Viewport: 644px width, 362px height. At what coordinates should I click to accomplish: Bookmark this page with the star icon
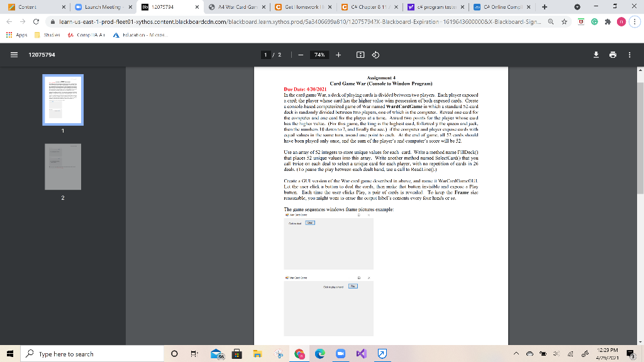pos(564,22)
